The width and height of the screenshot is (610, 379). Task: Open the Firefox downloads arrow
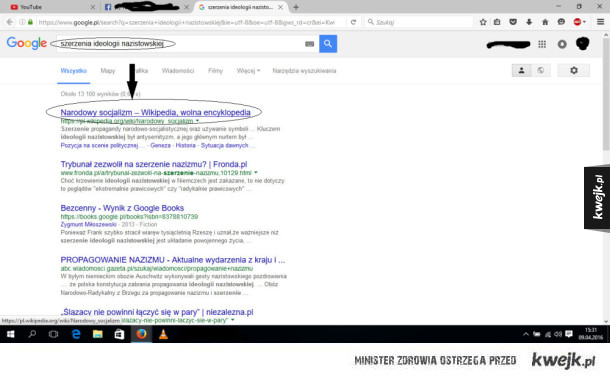[529, 22]
